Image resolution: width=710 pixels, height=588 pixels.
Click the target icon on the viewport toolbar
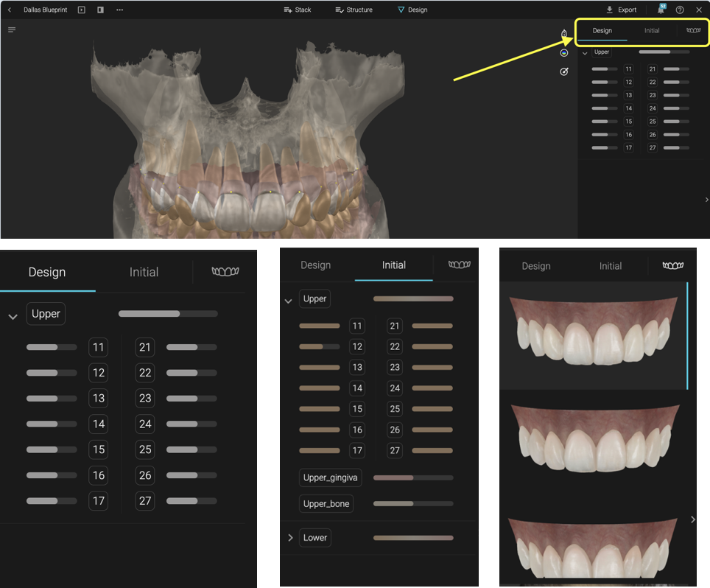tap(564, 71)
